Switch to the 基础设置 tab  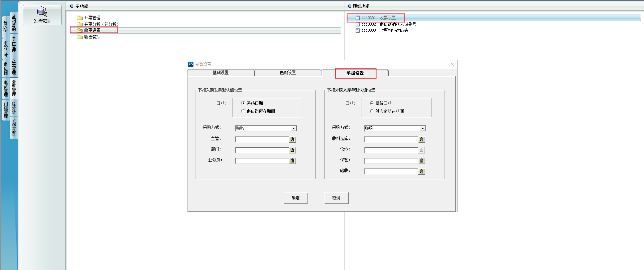220,73
